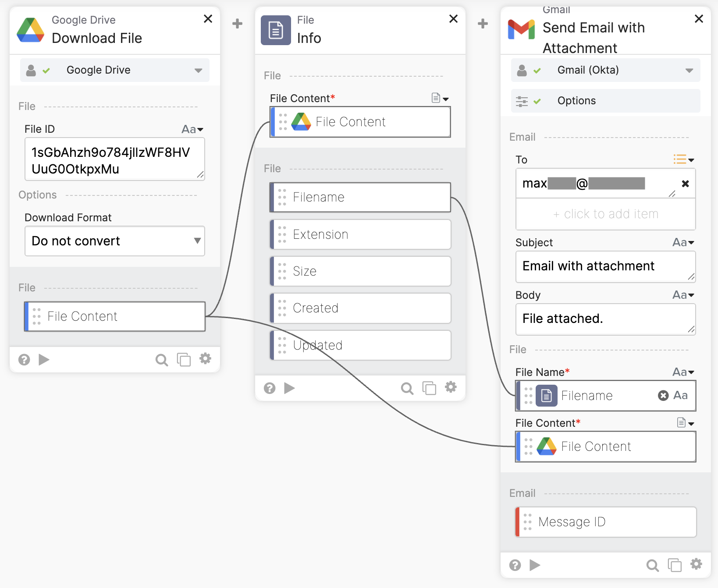718x588 pixels.
Task: Click the Subject field 'Email with attachment'
Action: tap(606, 266)
